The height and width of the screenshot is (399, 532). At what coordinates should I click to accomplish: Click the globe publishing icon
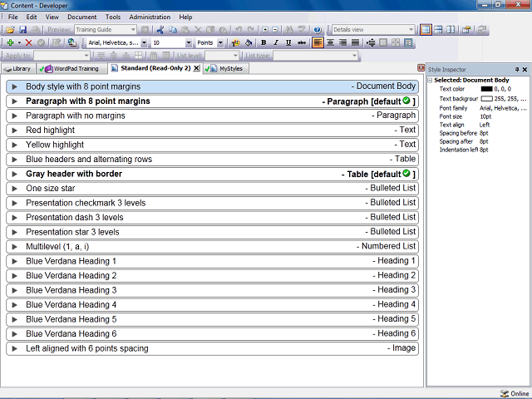72,42
